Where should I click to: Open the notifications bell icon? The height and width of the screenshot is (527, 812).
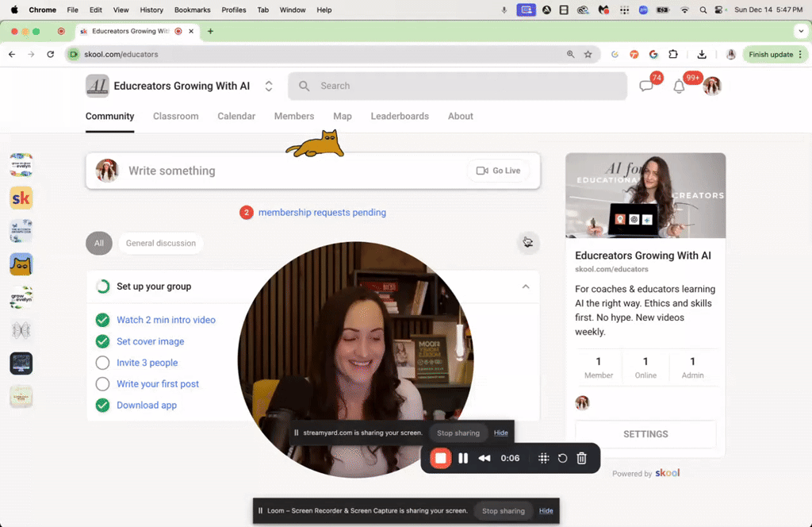click(x=679, y=87)
